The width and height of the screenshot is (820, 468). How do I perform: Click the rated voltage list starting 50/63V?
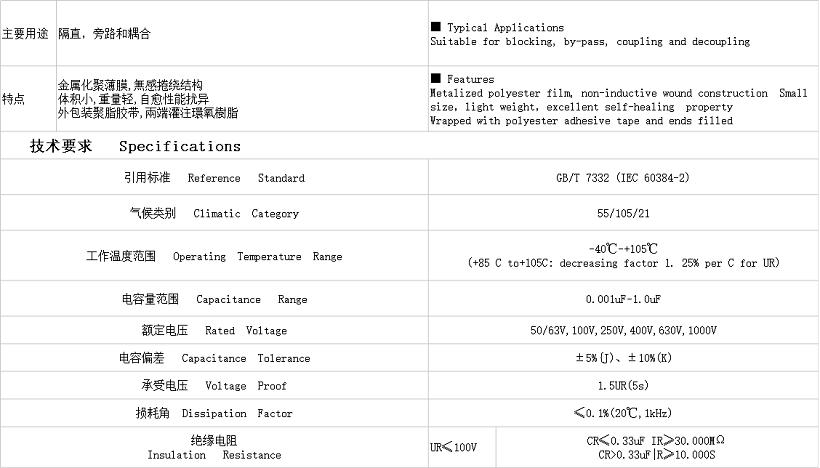(x=623, y=330)
